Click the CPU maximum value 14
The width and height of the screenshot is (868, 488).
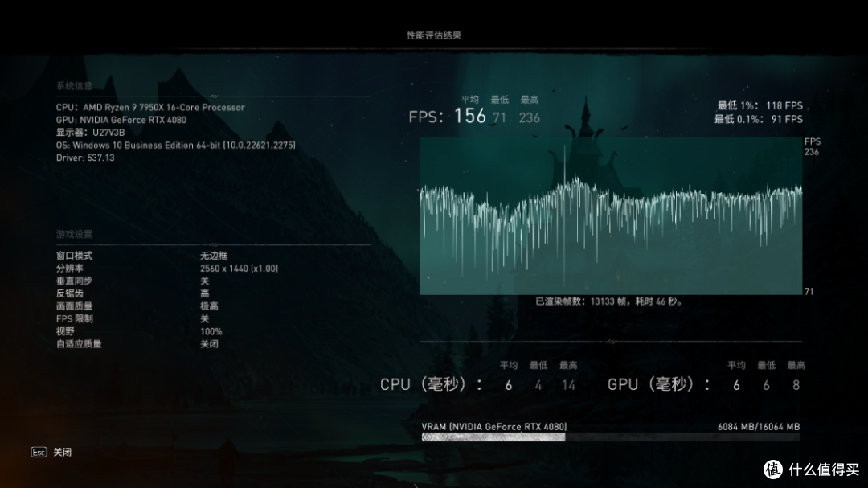568,386
